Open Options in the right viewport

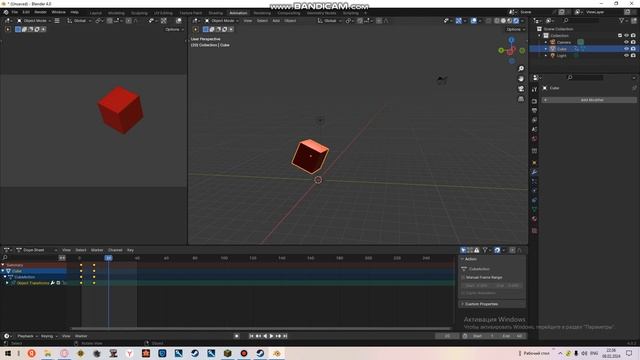(515, 29)
